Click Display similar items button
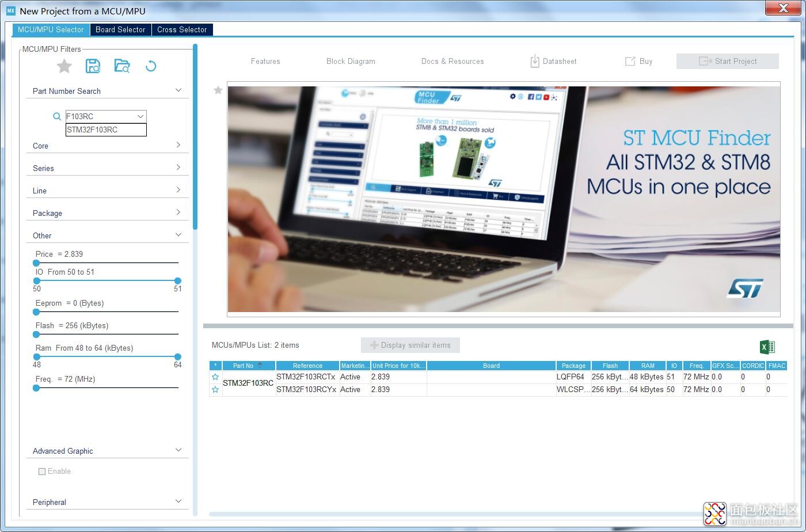806x532 pixels. tap(410, 345)
